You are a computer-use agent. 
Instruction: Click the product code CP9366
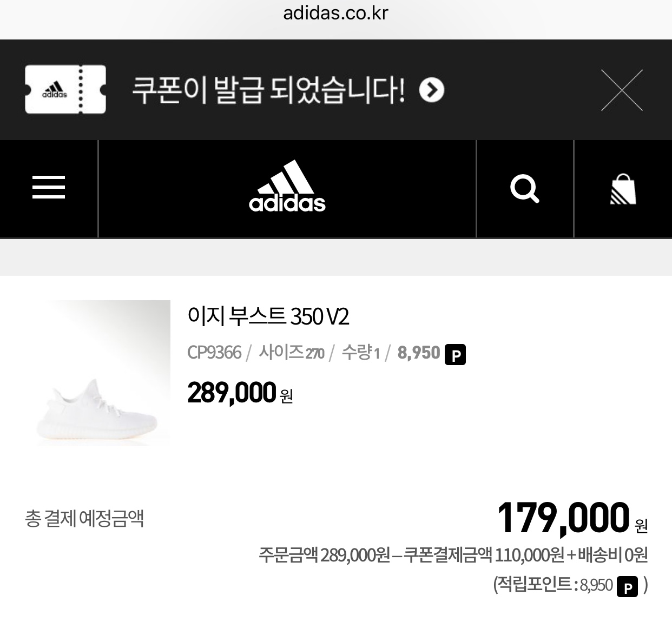pyautogui.click(x=214, y=353)
